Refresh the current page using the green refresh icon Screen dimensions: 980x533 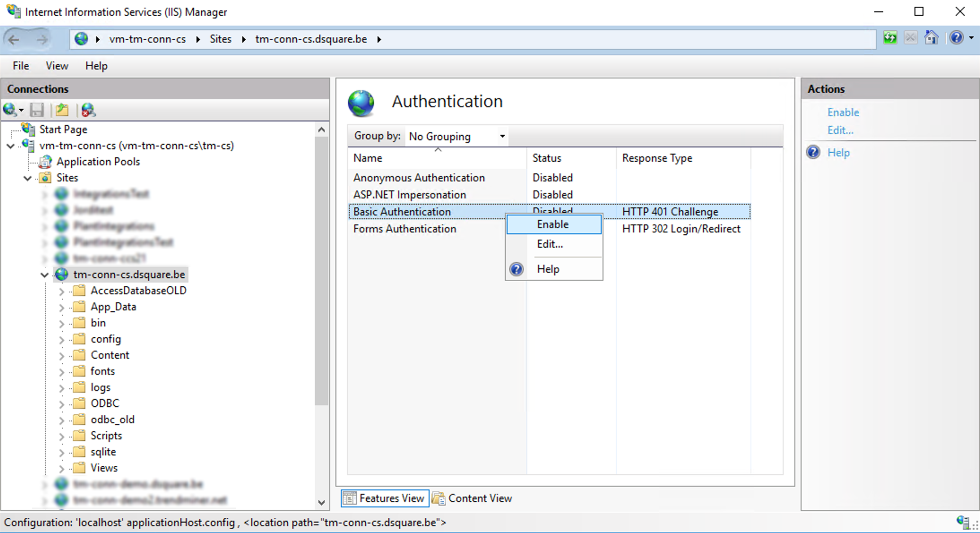890,38
